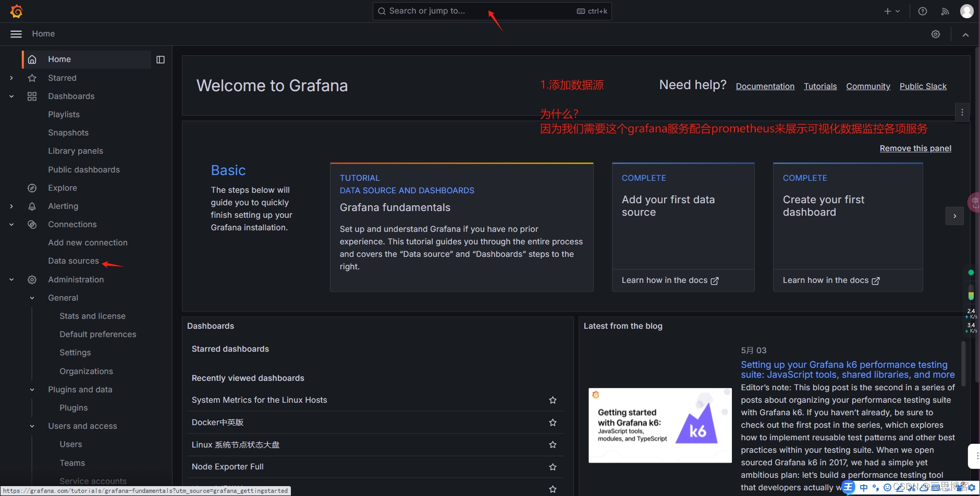Open Settings under General

[x=75, y=353]
